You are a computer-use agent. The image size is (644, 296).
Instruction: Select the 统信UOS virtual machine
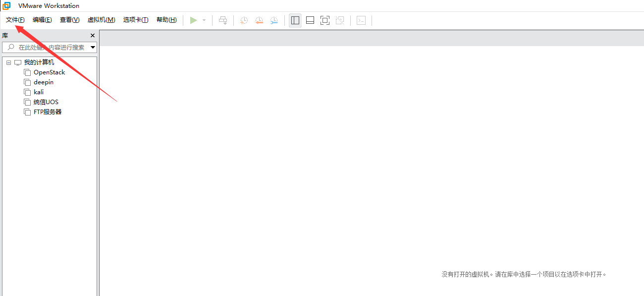click(x=46, y=102)
